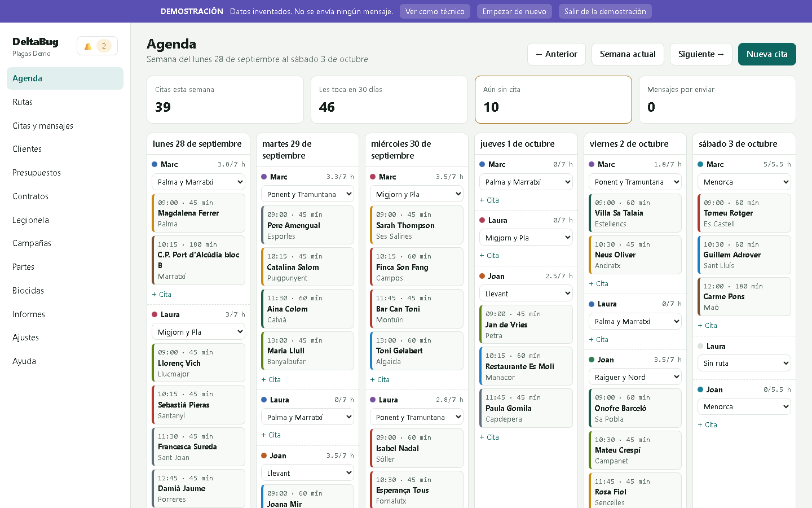Go to Citas y mensajes
This screenshot has width=812, height=508.
pyautogui.click(x=65, y=126)
